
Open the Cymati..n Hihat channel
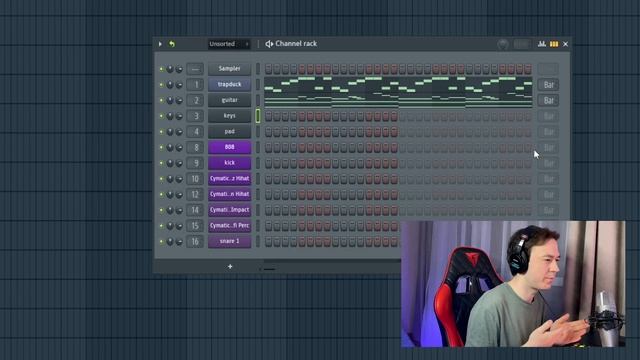click(229, 194)
